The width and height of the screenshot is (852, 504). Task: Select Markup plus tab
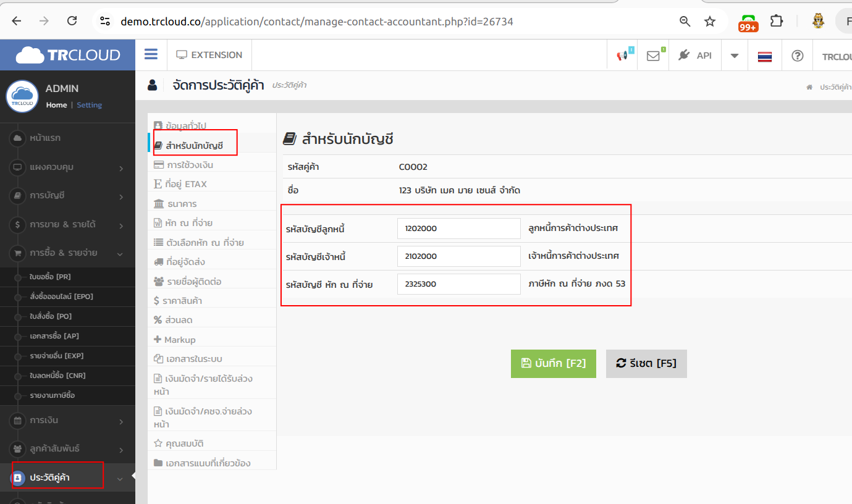tap(212, 340)
